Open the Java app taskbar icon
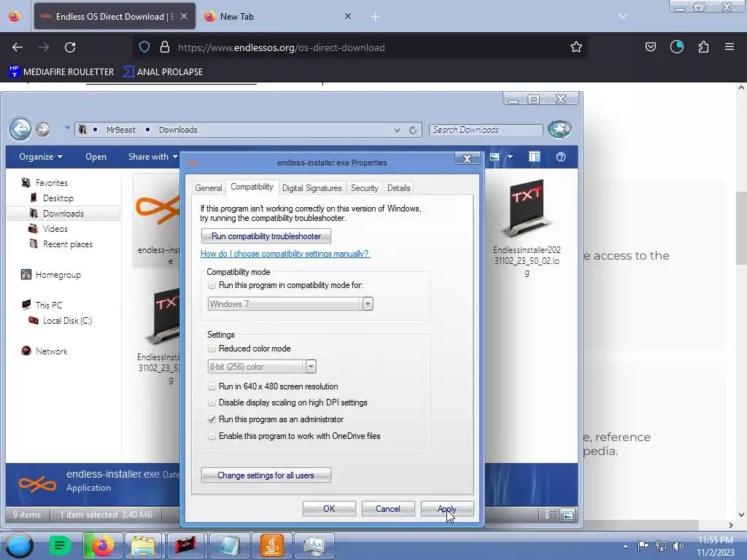The height and width of the screenshot is (560, 747). [x=272, y=545]
